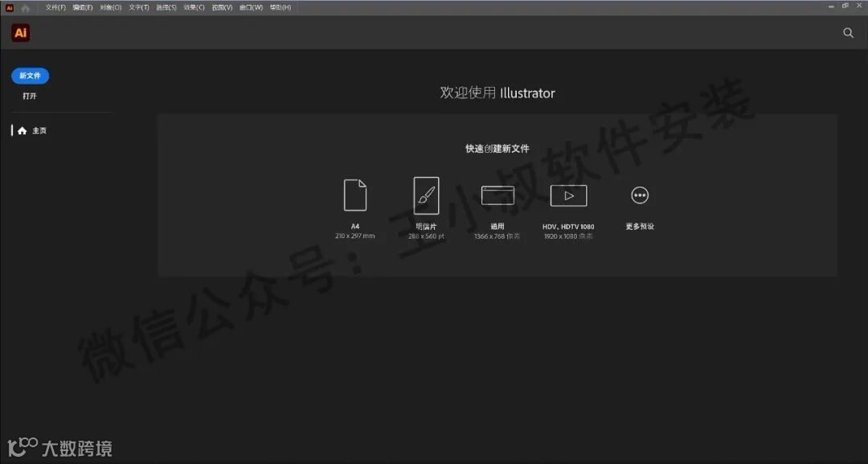Viewport: 868px width, 464px height.
Task: Choose the 通用 web preset icon
Action: [497, 195]
